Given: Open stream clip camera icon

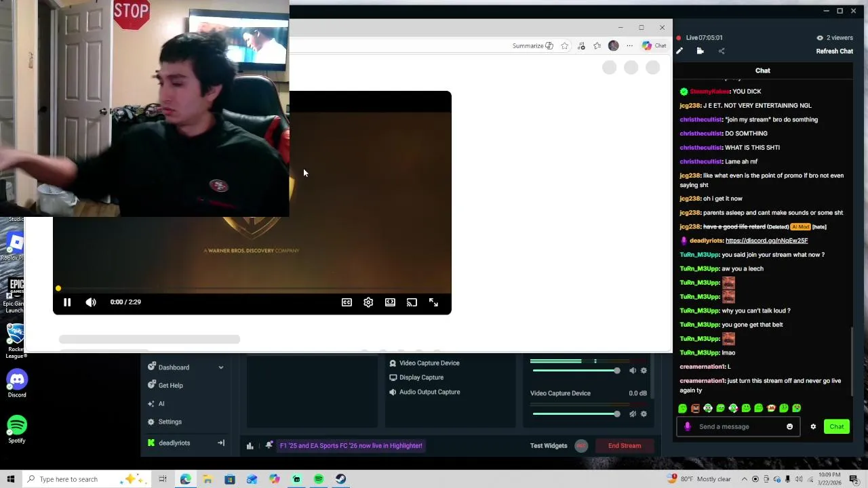Looking at the screenshot, I should tap(701, 51).
